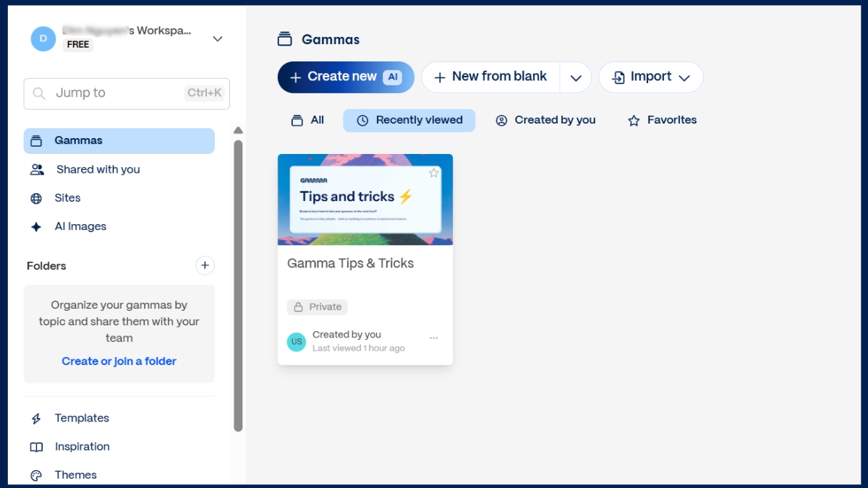Click the Templates lightning bolt icon
This screenshot has width=868, height=488.
[36, 419]
